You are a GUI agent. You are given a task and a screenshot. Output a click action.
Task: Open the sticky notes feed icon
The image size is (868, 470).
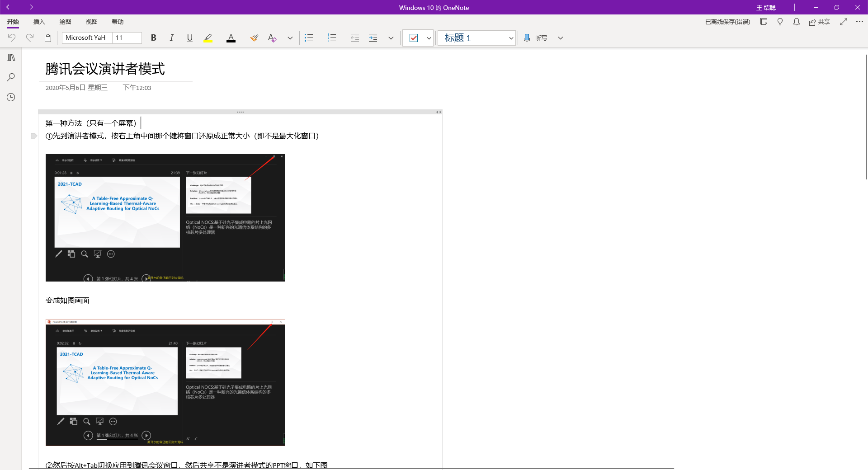click(764, 22)
